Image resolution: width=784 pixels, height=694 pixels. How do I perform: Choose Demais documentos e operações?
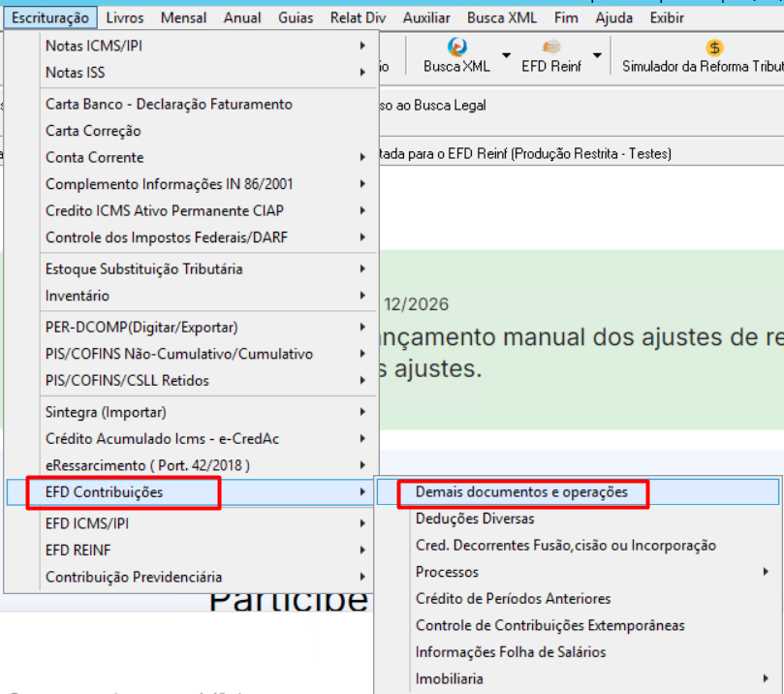tap(578, 492)
